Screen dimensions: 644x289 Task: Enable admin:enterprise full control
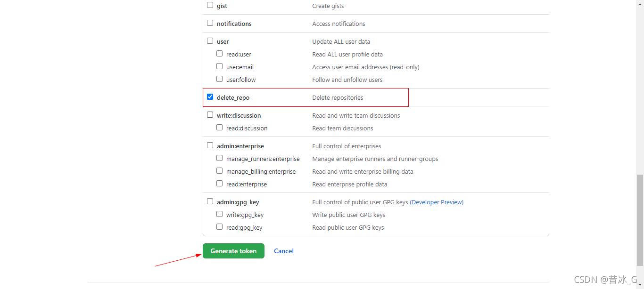210,145
